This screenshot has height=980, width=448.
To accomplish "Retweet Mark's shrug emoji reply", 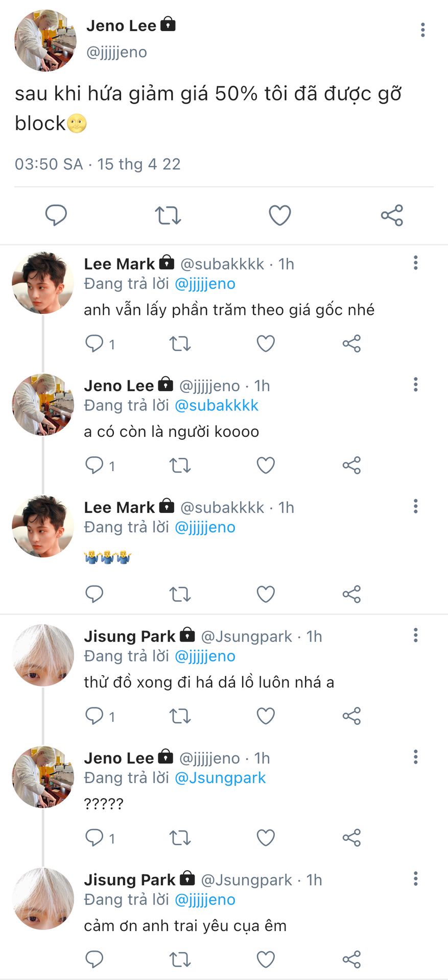I will (180, 594).
